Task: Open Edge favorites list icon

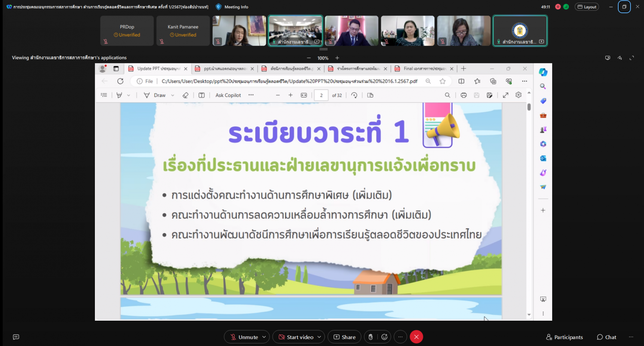Action: point(477,81)
